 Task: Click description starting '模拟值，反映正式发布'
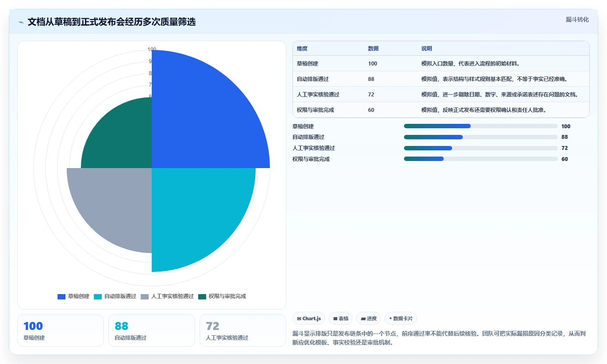click(484, 110)
